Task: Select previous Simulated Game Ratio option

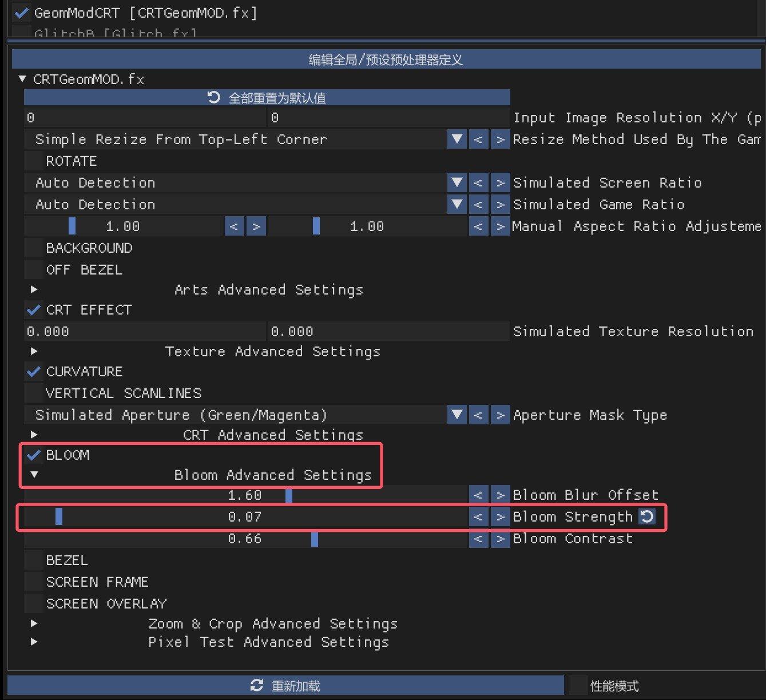Action: pos(478,205)
